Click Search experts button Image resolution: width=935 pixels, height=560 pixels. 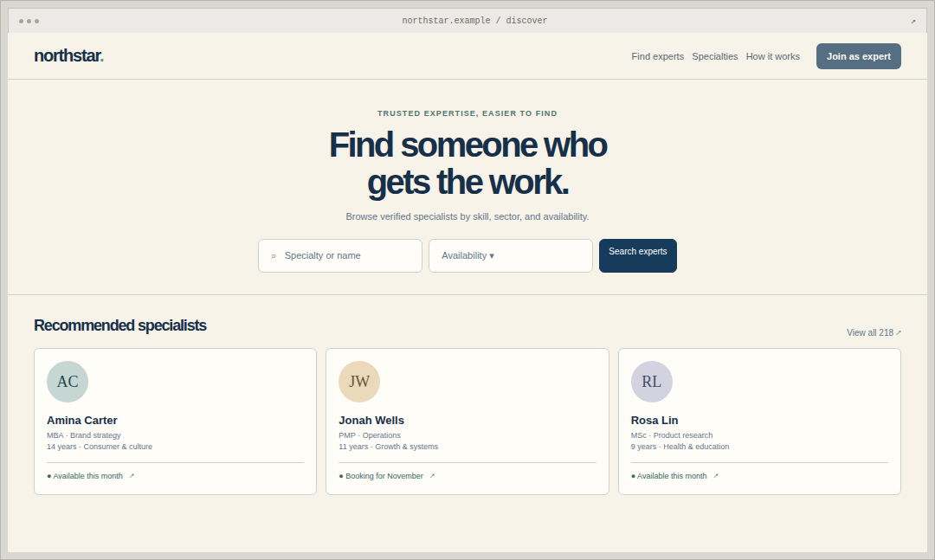pos(637,256)
